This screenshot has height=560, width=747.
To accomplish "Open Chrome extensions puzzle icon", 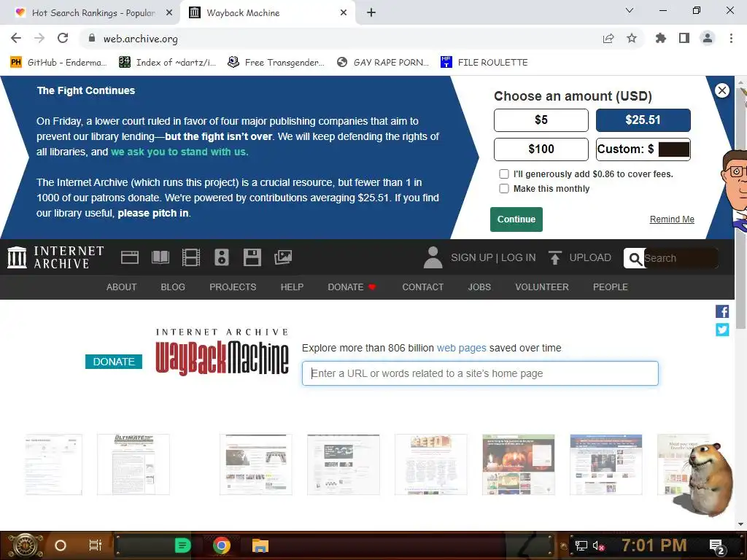I will tap(661, 38).
